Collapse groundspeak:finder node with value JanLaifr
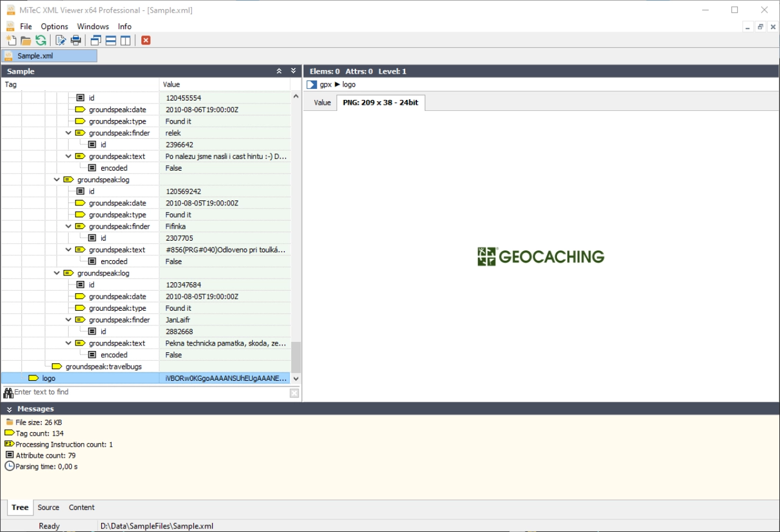Screen dimensions: 780x532 [x=69, y=320]
